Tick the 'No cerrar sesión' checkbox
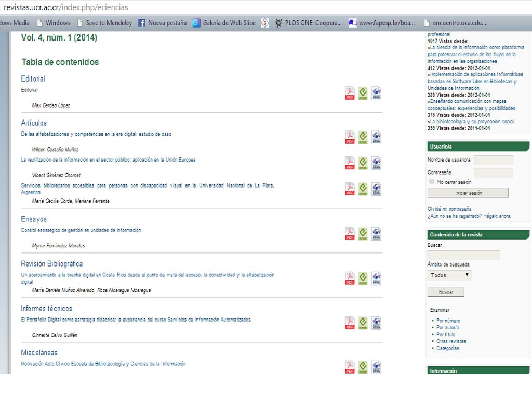The image size is (532, 399). pos(431,181)
